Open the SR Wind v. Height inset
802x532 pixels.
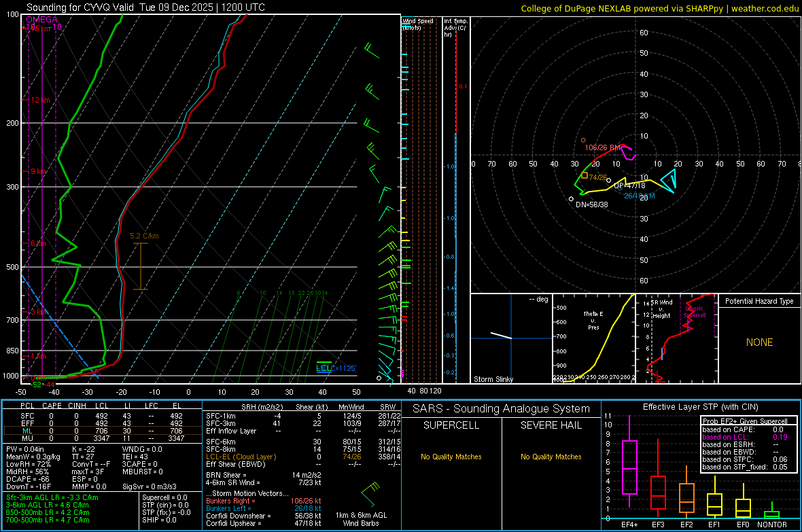677,338
